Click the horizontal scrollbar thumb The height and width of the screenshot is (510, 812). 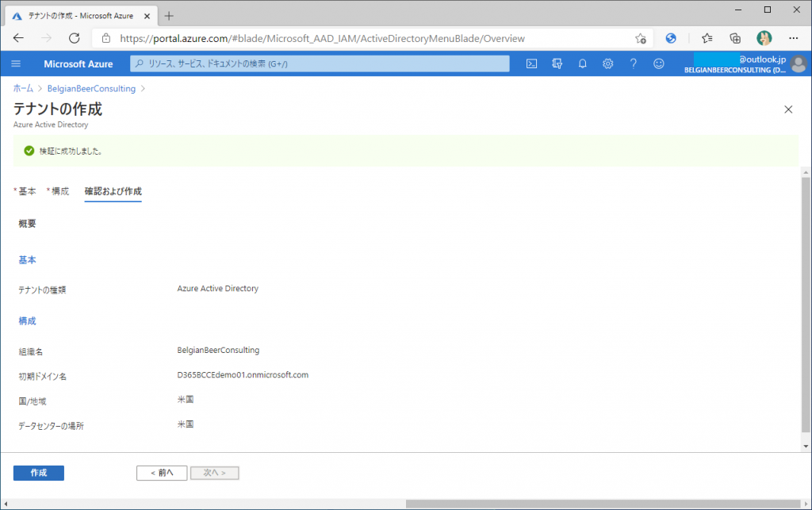(603, 504)
